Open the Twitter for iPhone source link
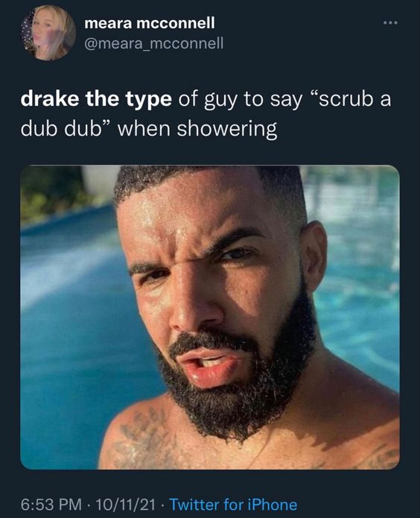 (x=233, y=505)
